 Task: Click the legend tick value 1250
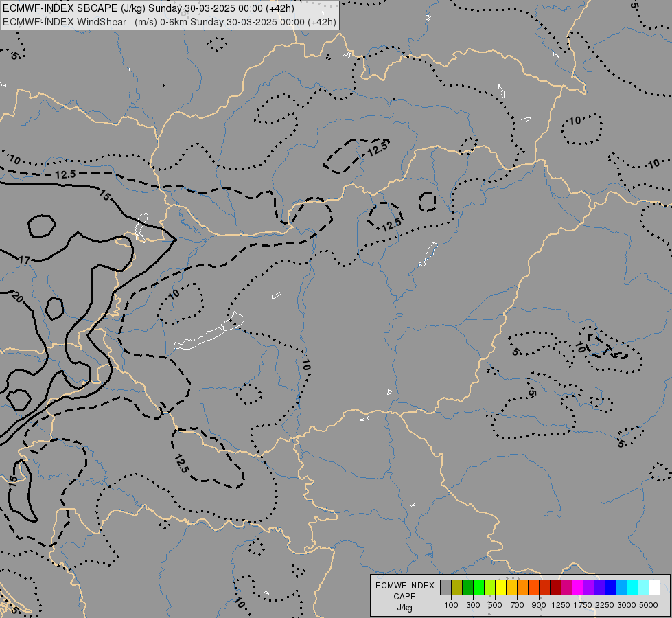pyautogui.click(x=561, y=605)
